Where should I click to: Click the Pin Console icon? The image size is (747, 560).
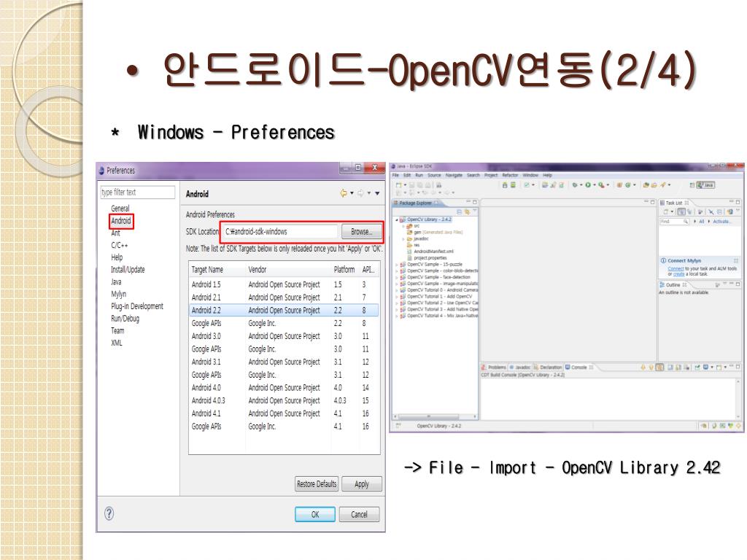(x=697, y=367)
